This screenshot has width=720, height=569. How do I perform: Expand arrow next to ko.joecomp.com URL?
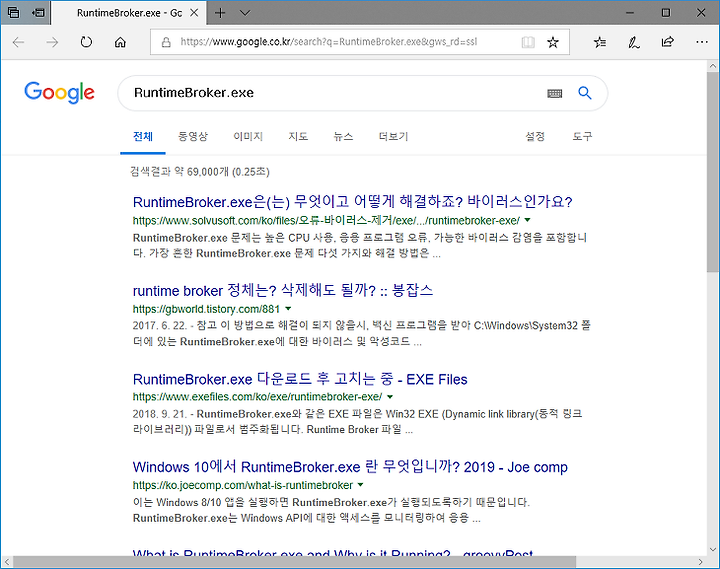coord(361,485)
